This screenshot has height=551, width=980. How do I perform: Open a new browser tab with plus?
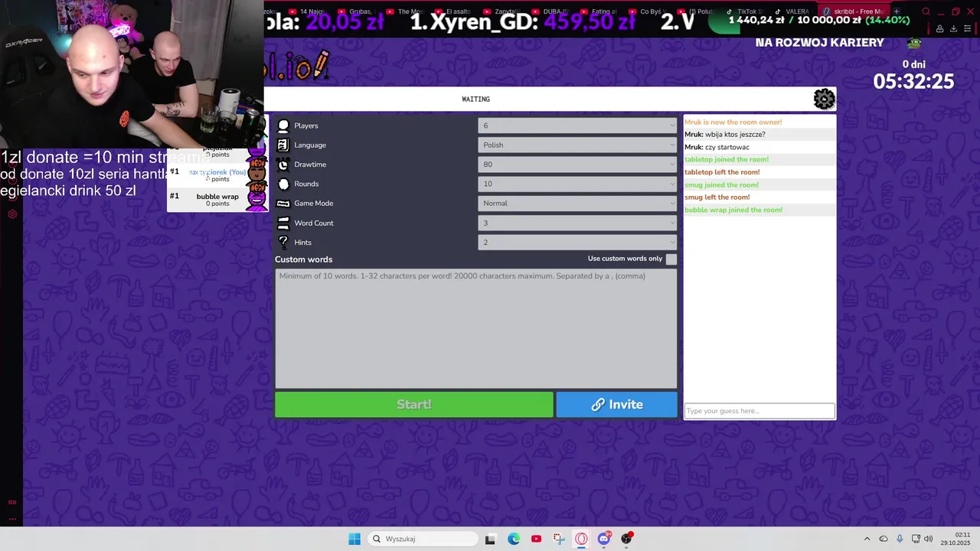pyautogui.click(x=897, y=11)
